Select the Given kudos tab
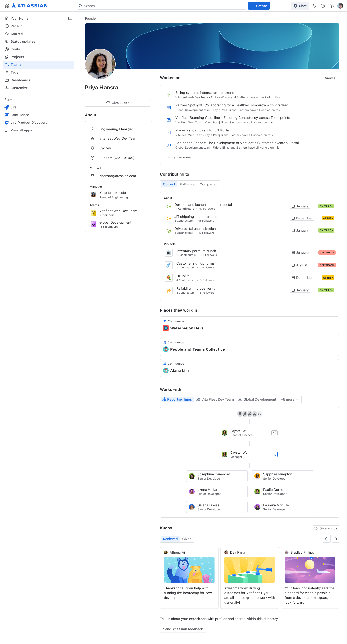Screen dimensions: 347x644 [187, 539]
